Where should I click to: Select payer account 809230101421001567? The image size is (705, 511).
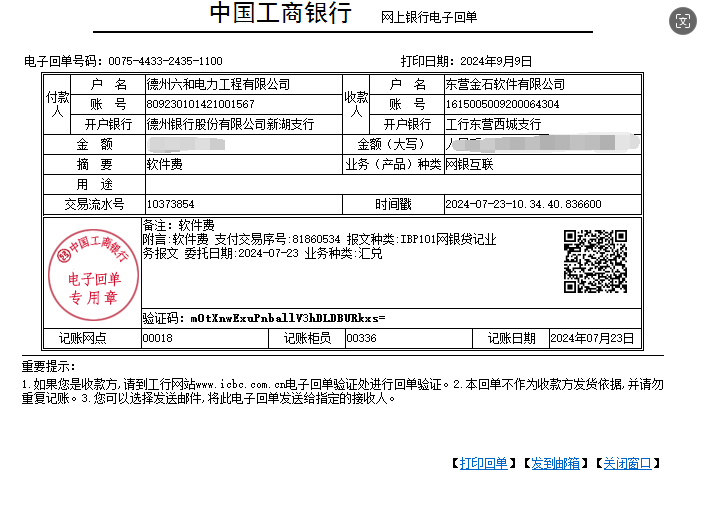pyautogui.click(x=201, y=104)
